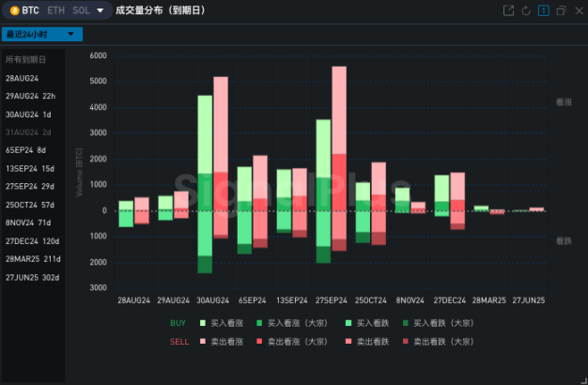
Task: Click the 30AUG24 sell call pink bar
Action: (x=221, y=125)
